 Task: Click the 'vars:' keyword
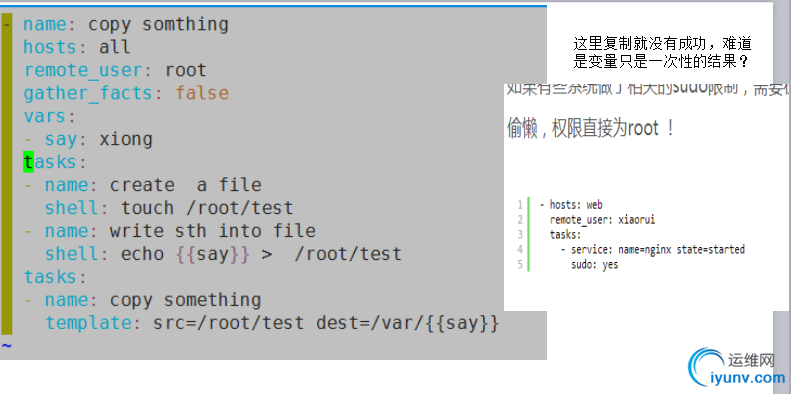coord(49,117)
